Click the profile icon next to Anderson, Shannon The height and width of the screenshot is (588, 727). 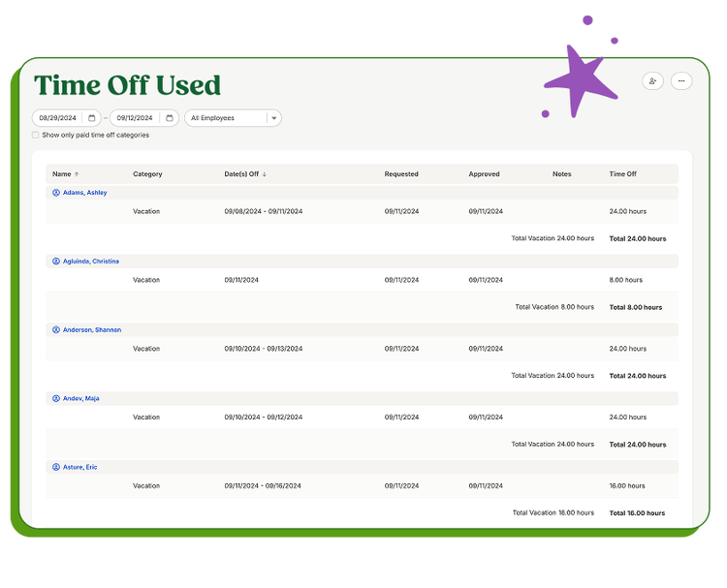point(56,330)
